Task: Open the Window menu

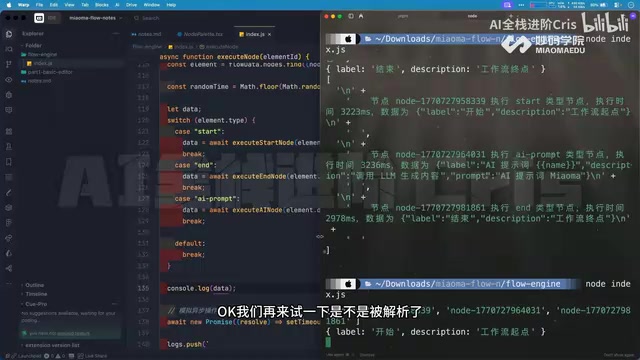Action: [151, 5]
